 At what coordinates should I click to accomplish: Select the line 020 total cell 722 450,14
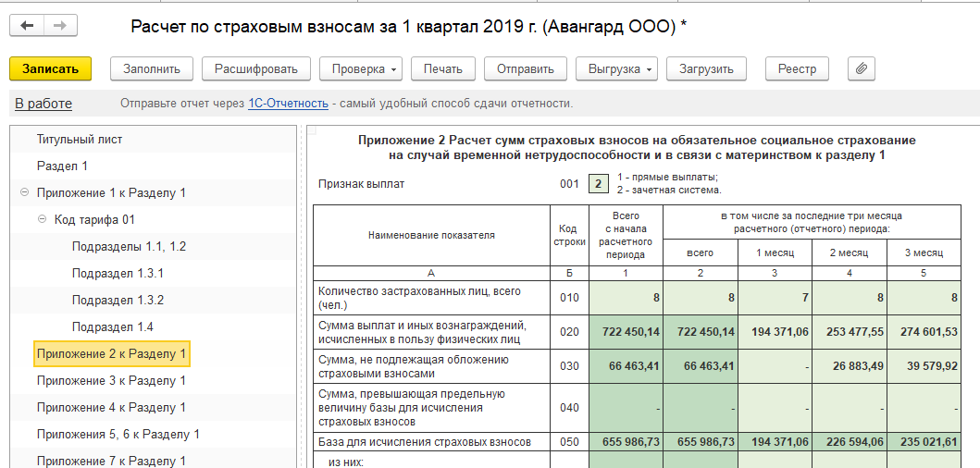pos(626,332)
